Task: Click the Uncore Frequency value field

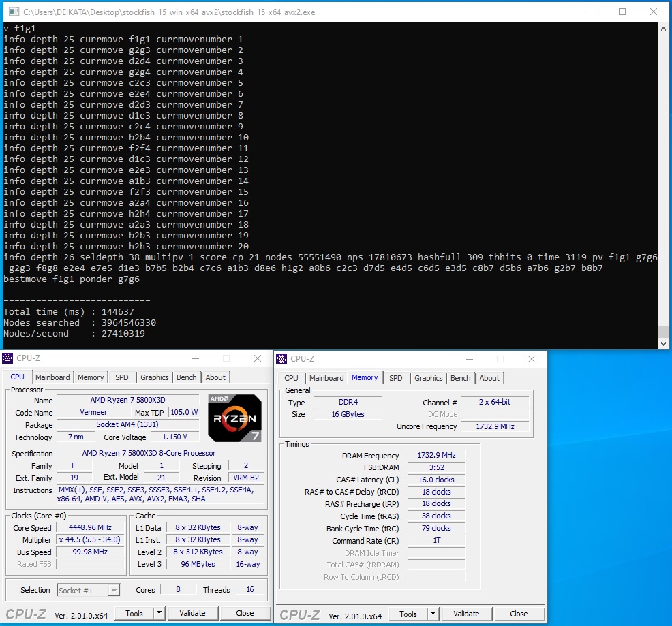Action: (x=495, y=427)
